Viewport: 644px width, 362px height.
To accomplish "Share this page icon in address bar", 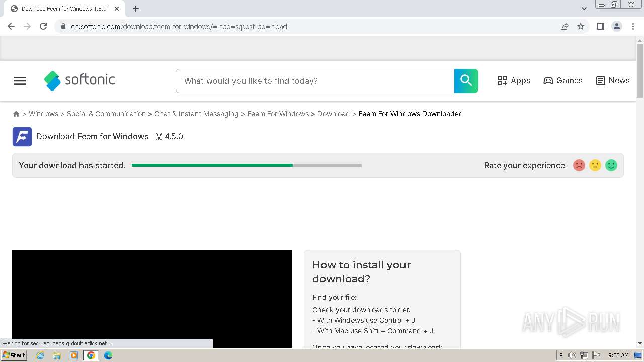I will click(565, 26).
